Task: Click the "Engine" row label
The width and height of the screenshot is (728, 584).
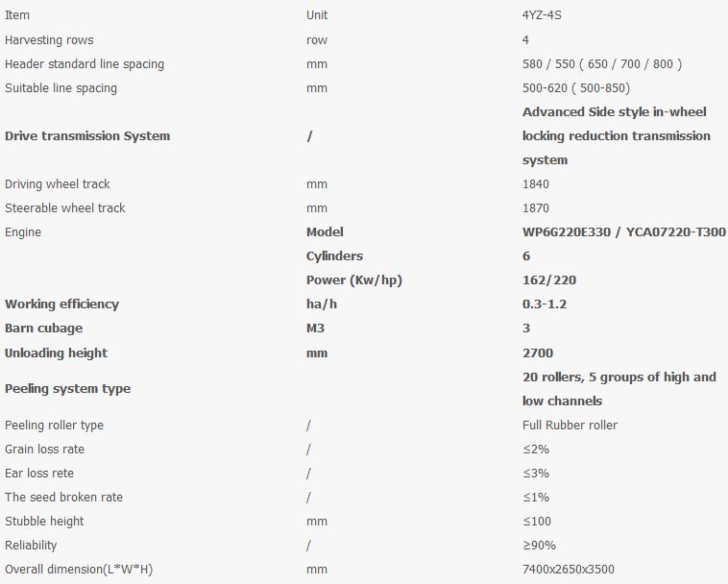Action: click(x=23, y=231)
